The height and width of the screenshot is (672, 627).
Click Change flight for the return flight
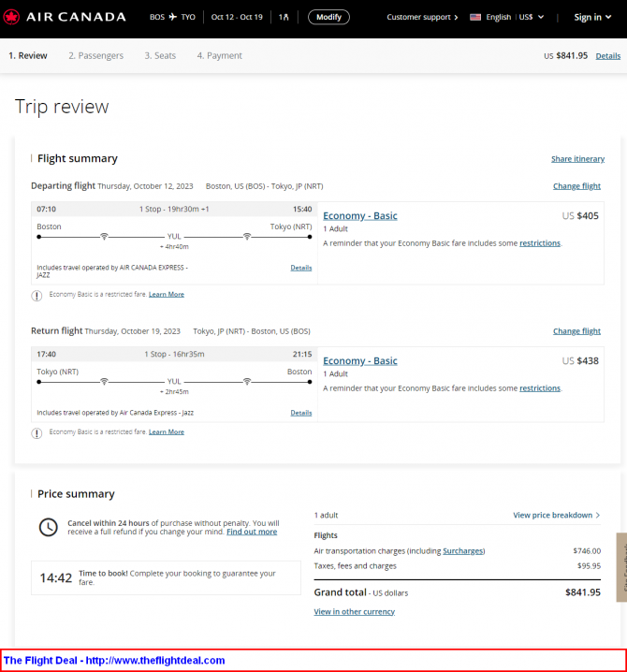576,331
